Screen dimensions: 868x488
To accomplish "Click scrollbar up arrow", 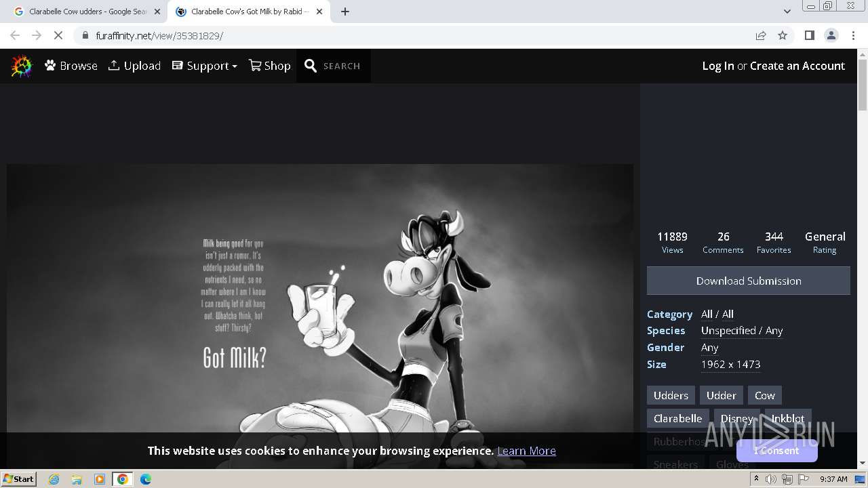I will 863,54.
